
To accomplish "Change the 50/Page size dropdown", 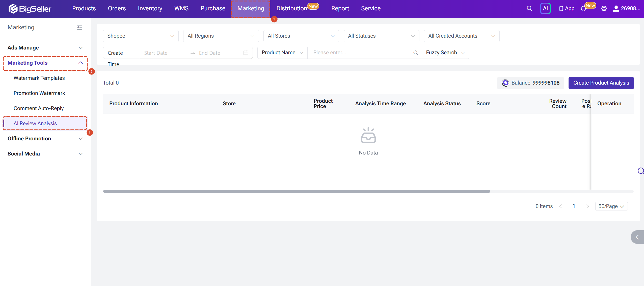I will coord(611,206).
